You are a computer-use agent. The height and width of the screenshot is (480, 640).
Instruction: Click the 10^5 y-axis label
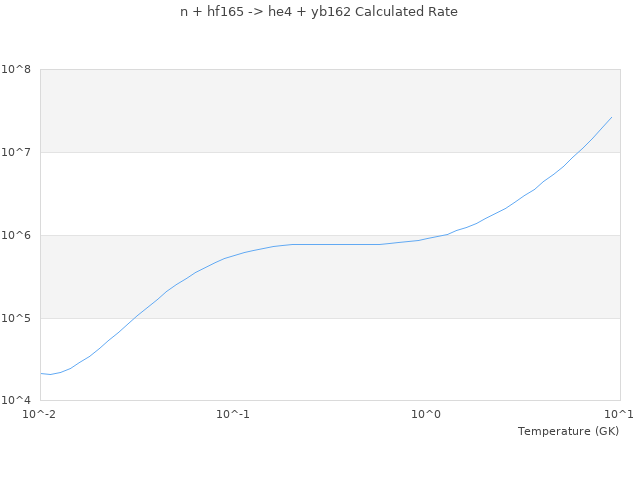18,319
